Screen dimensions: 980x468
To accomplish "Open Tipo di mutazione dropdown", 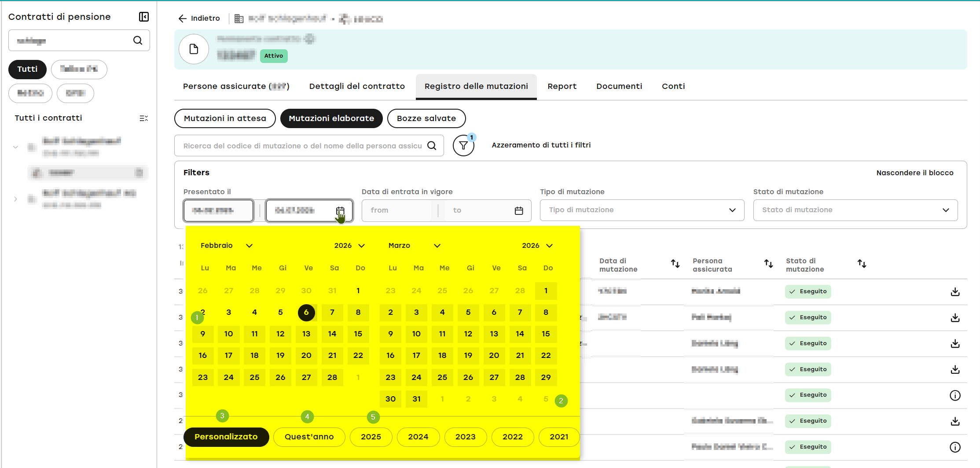I will click(x=642, y=210).
